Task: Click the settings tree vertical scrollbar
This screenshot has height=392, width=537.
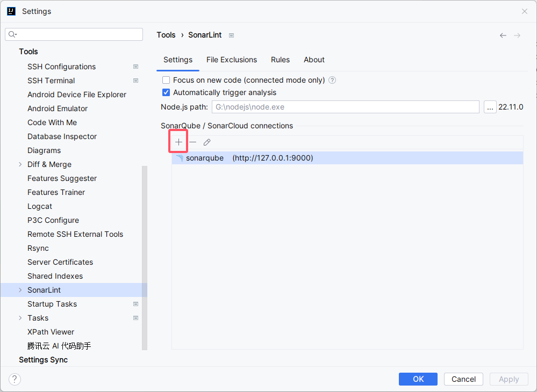Action: [145, 258]
